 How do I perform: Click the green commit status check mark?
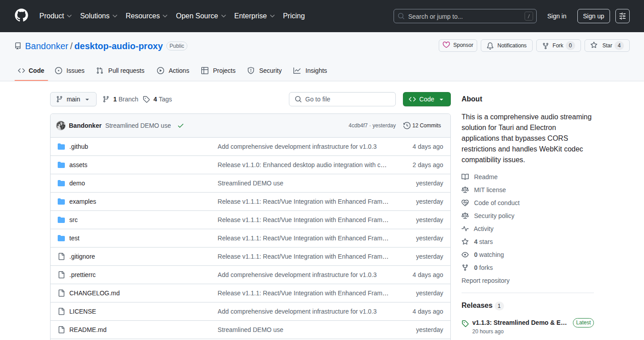(181, 126)
